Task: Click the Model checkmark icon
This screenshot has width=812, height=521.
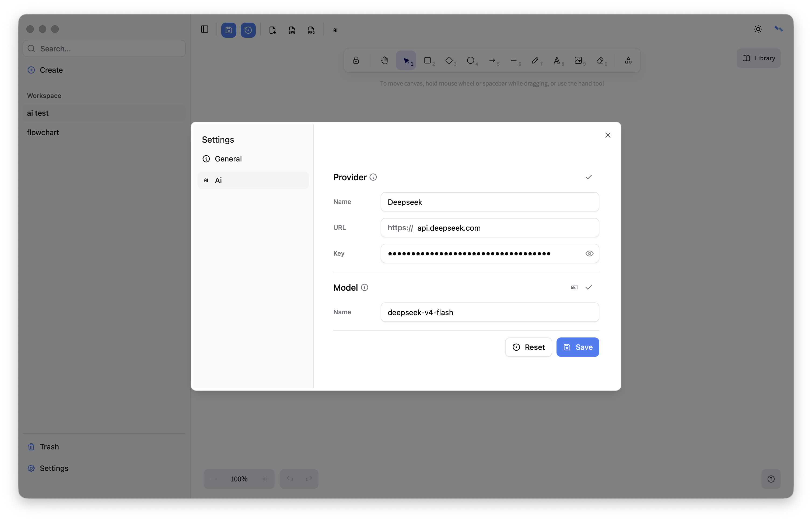Action: point(588,288)
